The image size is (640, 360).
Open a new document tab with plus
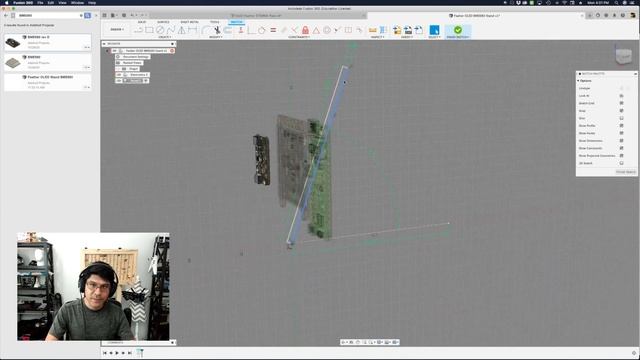589,16
